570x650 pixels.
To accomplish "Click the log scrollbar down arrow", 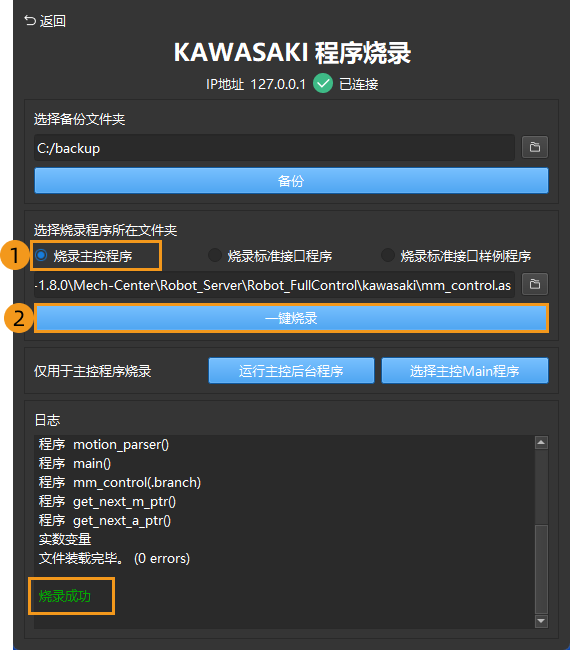I will coord(541,621).
